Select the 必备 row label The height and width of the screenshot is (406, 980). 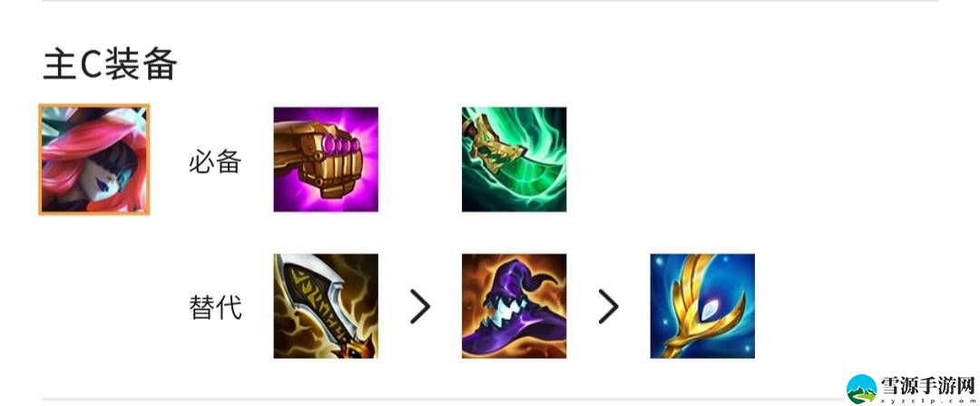[215, 163]
